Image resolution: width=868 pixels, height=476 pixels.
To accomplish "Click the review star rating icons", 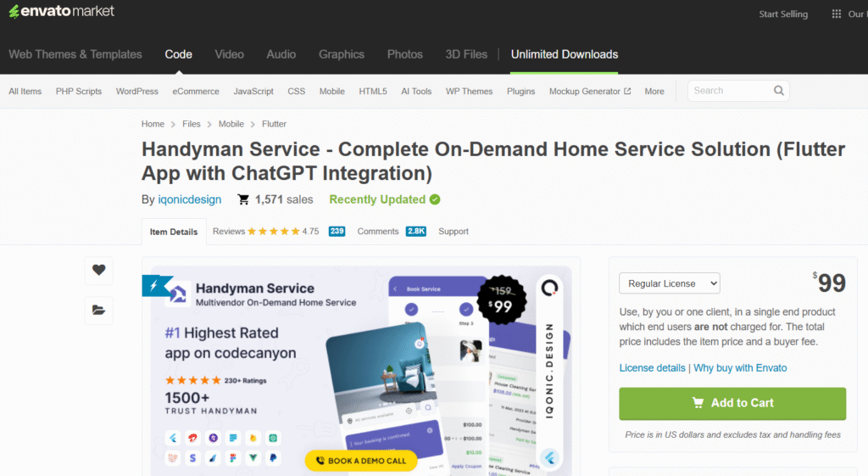I will 273,232.
